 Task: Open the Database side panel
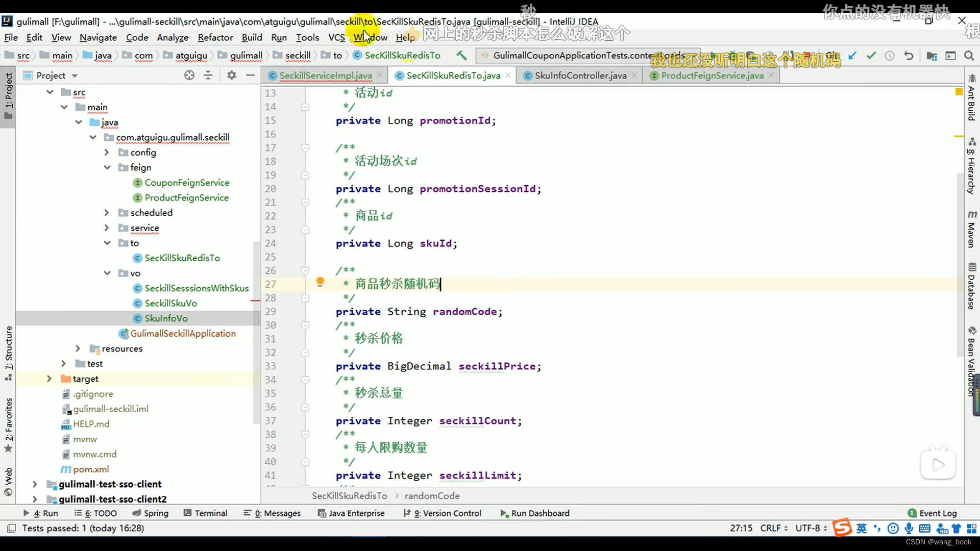click(x=972, y=286)
